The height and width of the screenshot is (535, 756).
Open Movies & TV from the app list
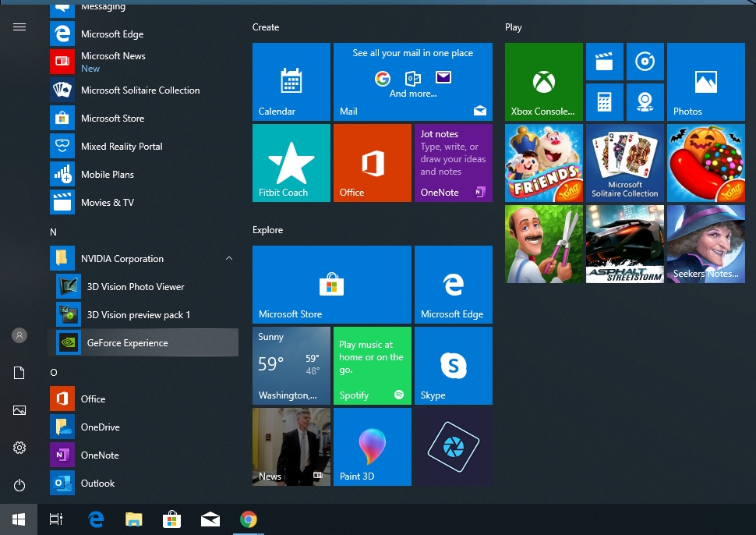point(143,202)
